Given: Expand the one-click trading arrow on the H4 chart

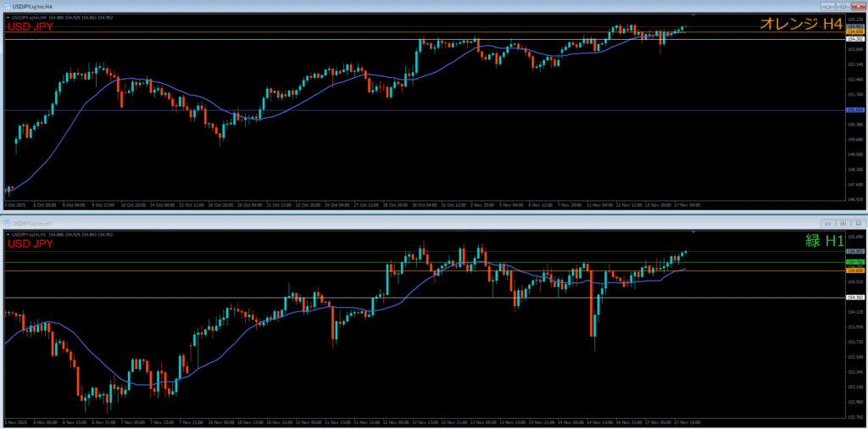Looking at the screenshot, I should [x=8, y=18].
